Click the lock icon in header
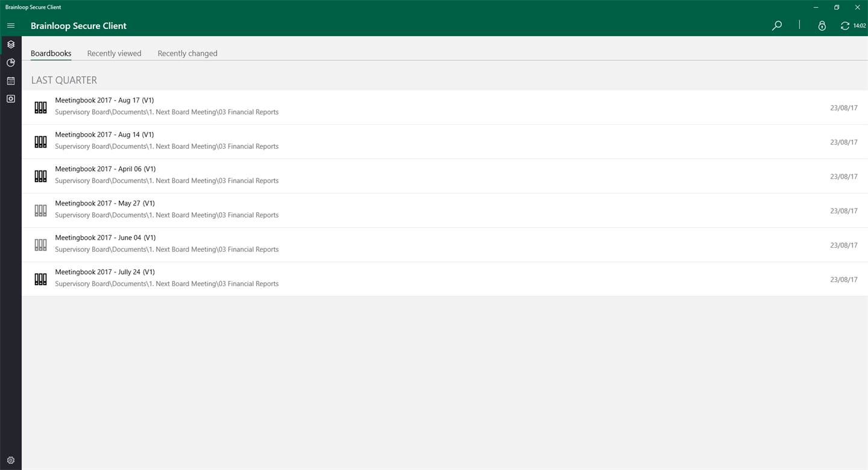 (x=822, y=26)
